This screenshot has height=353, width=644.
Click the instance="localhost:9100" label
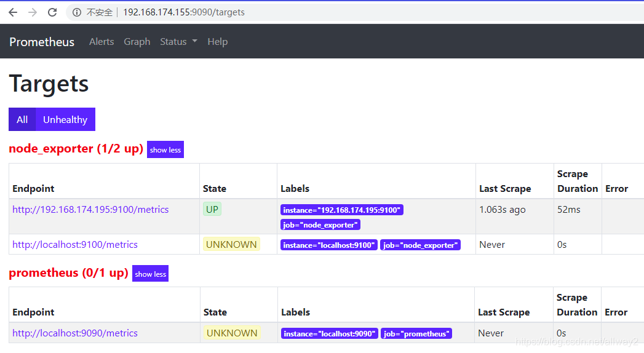[329, 245]
